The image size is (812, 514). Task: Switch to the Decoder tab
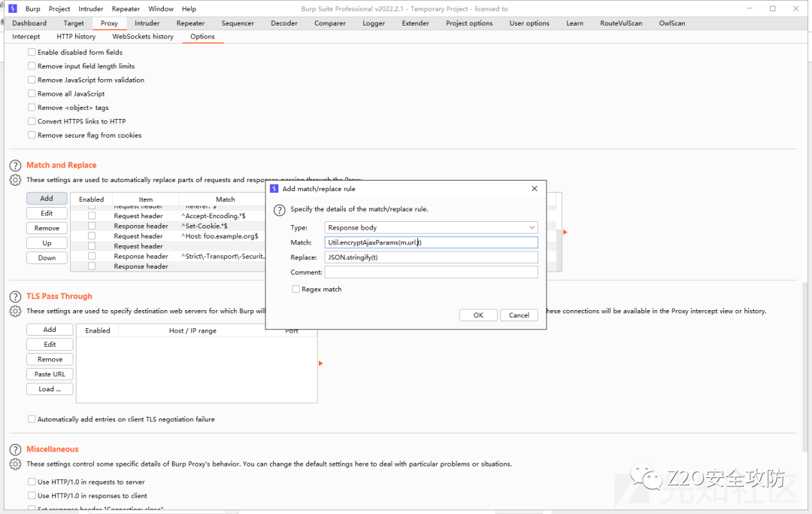pyautogui.click(x=284, y=23)
